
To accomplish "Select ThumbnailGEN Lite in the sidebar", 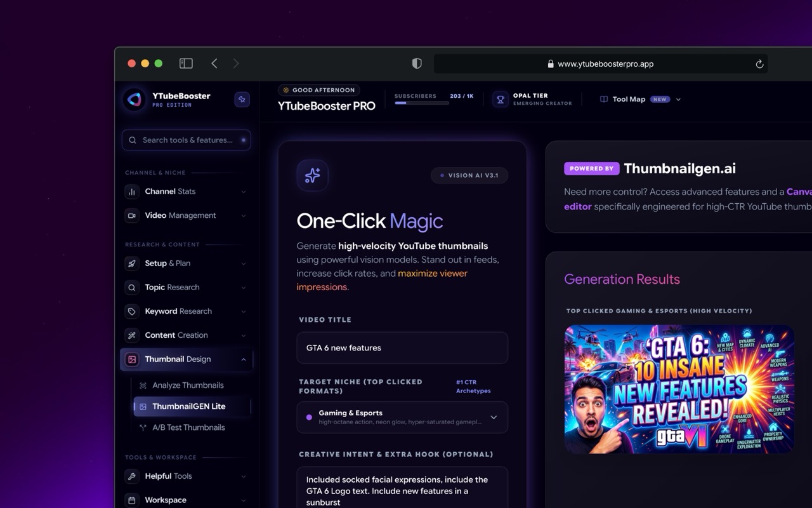I will [192, 406].
